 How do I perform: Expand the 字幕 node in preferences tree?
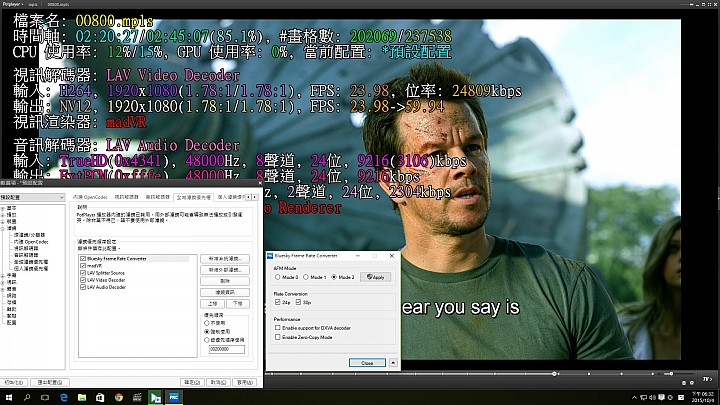click(3, 276)
